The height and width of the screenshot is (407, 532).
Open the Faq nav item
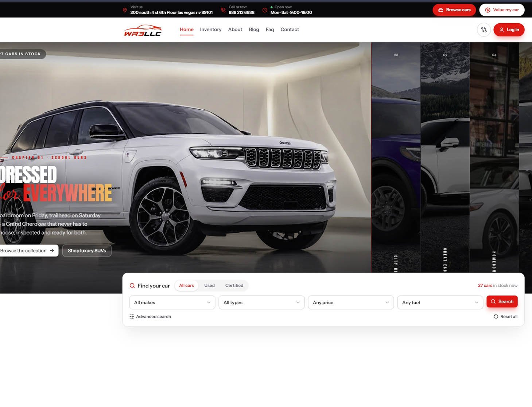point(270,30)
